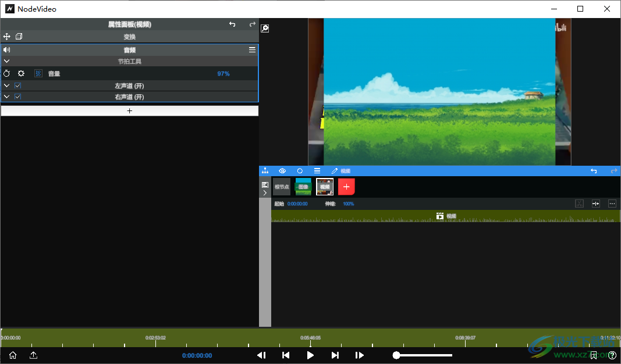
Task: Expand the chevron below the layer list icon
Action: (x=265, y=192)
